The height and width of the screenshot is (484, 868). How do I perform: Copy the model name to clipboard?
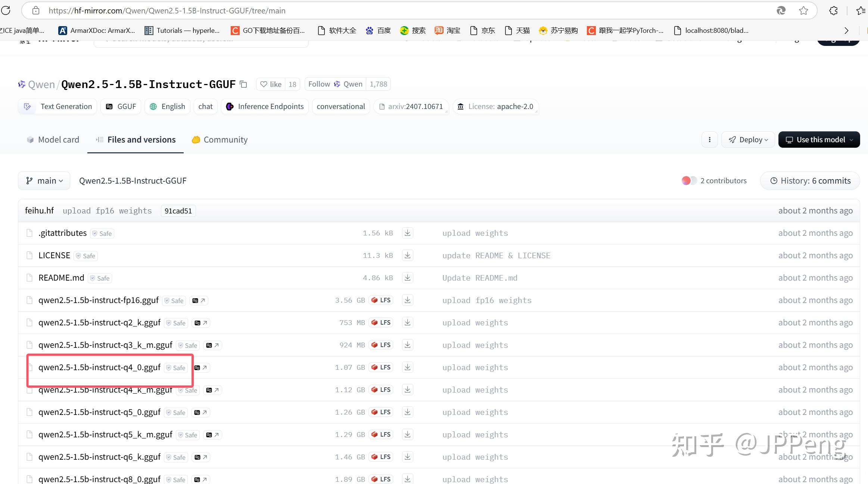[x=243, y=84]
